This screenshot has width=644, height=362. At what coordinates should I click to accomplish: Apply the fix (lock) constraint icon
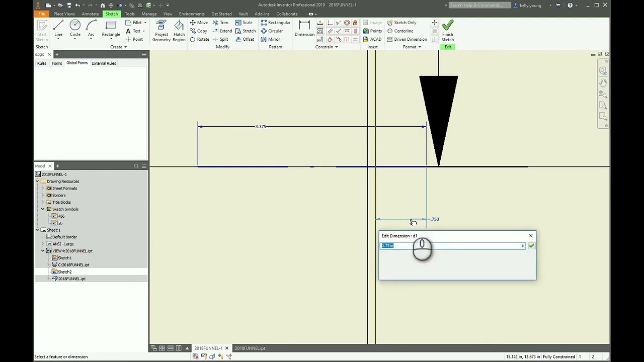coord(355,23)
